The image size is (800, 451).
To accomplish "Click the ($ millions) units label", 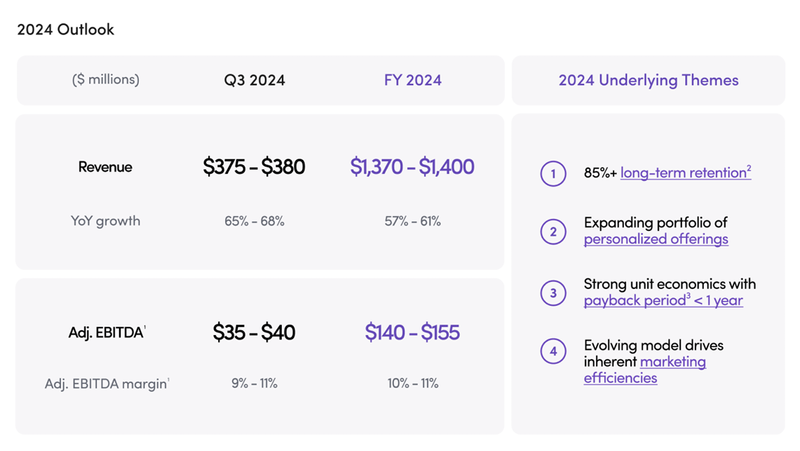I will (x=106, y=80).
